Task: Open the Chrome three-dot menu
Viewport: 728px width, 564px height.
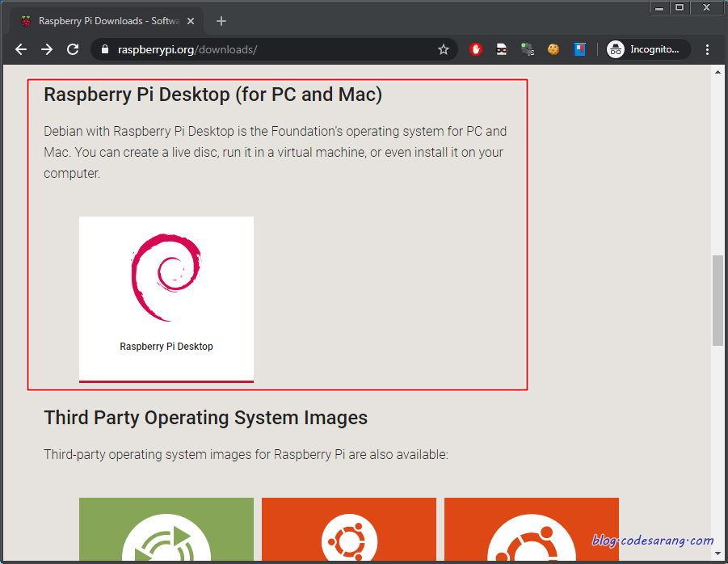Action: coord(707,49)
